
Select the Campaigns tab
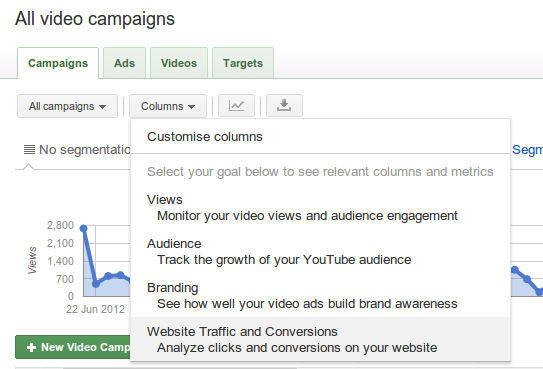coord(58,63)
